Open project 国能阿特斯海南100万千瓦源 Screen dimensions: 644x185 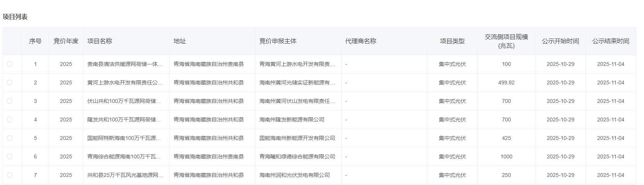[x=124, y=138]
